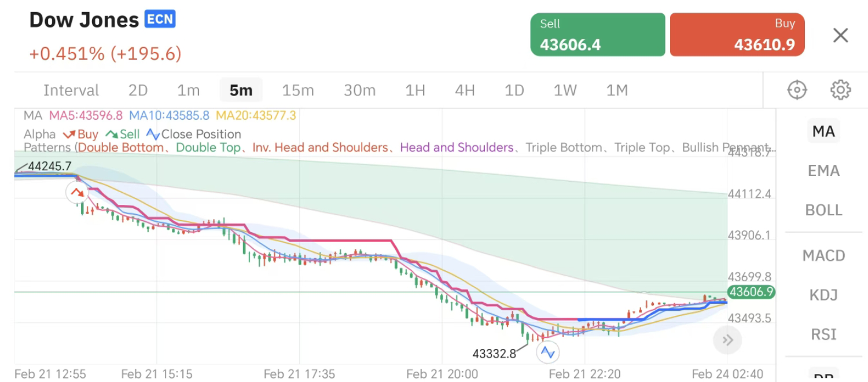Select the 1W timeframe tab

[564, 90]
